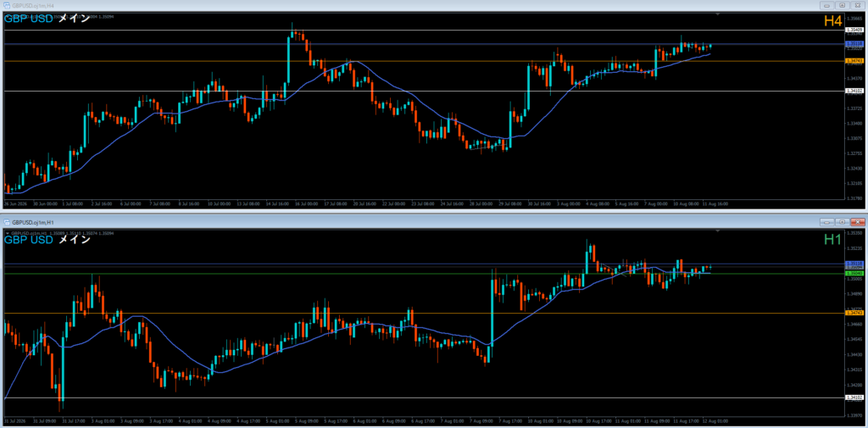
Task: Click the orange H4 timeframe label
Action: [832, 21]
